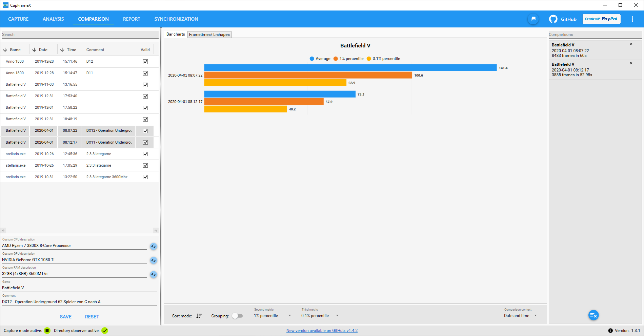This screenshot has width=644, height=336.
Task: Click the CapFrameX app logo in title bar
Action: (5, 5)
